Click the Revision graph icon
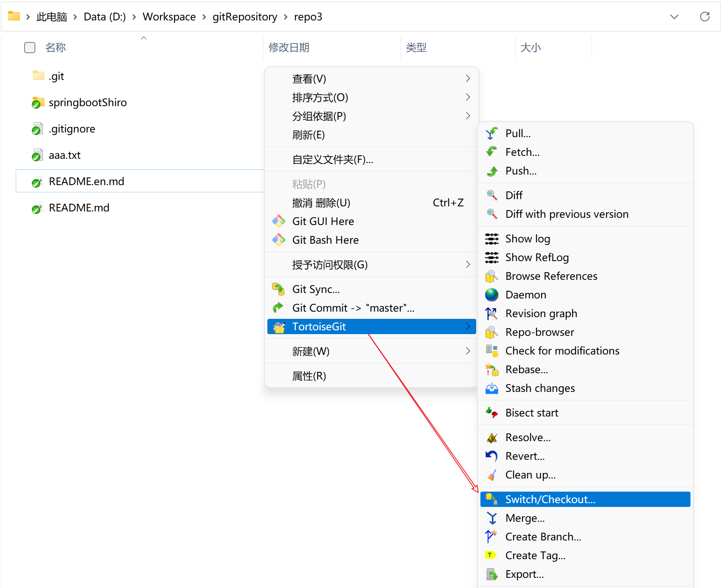The image size is (724, 588). 491,314
